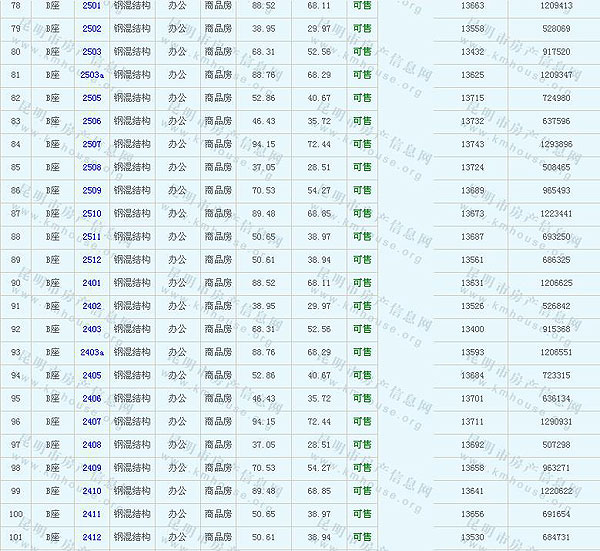Click room 2509 link
Screen dimensions: 600x551
[x=91, y=190]
